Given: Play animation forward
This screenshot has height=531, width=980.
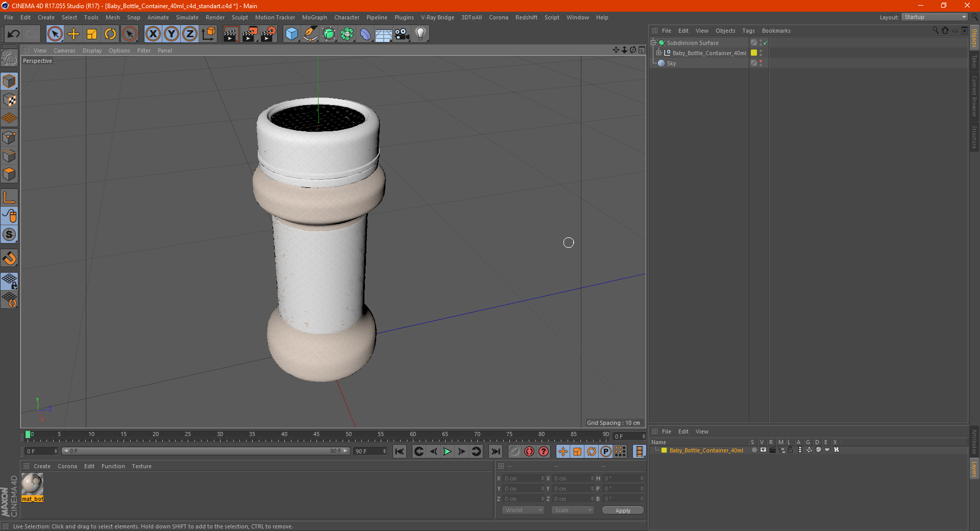Looking at the screenshot, I should tap(447, 451).
